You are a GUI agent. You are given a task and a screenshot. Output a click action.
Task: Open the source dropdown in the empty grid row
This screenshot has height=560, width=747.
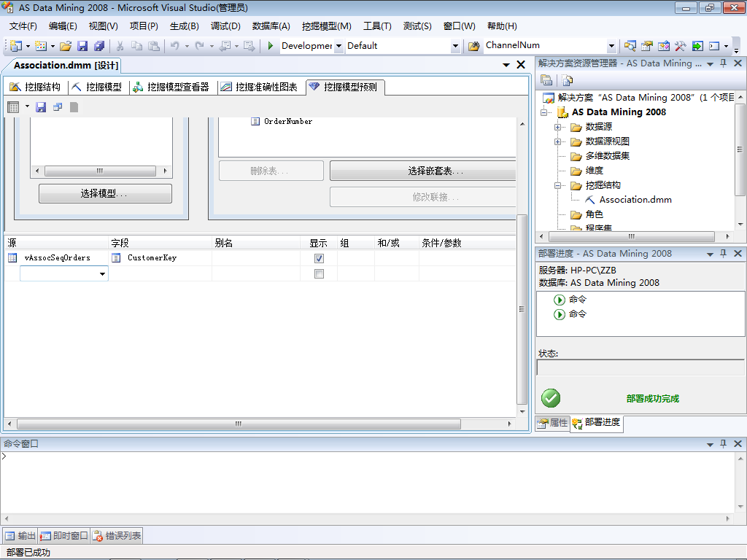pyautogui.click(x=102, y=274)
